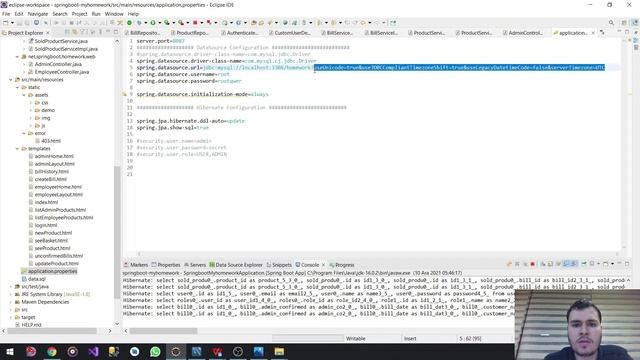Maximize the console view panel
The image size is (640, 360).
click(x=627, y=264)
